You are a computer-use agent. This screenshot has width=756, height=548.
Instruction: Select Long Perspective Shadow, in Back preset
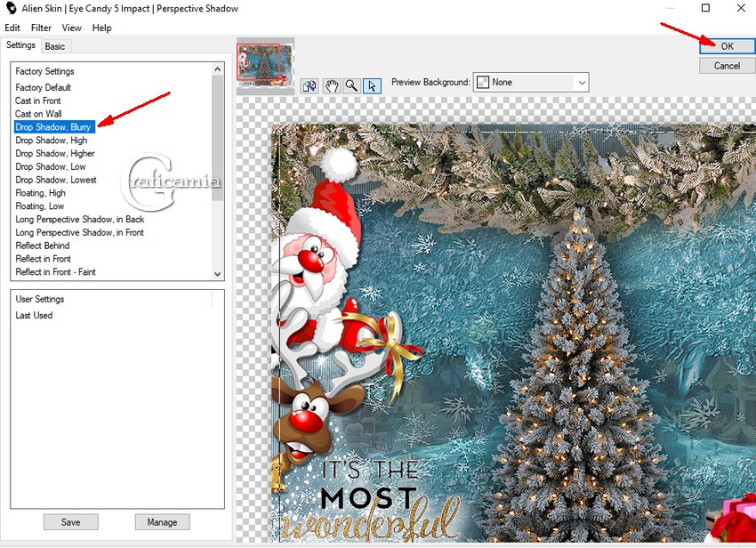(x=79, y=220)
